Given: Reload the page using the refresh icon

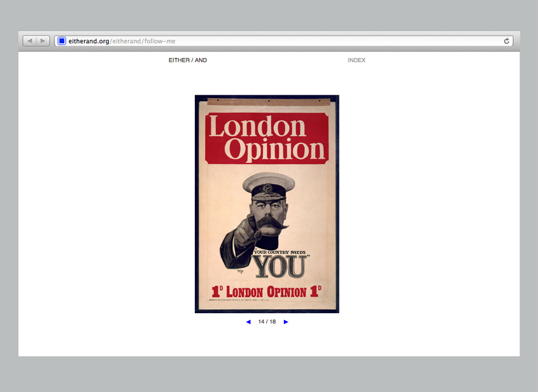Looking at the screenshot, I should [x=506, y=41].
